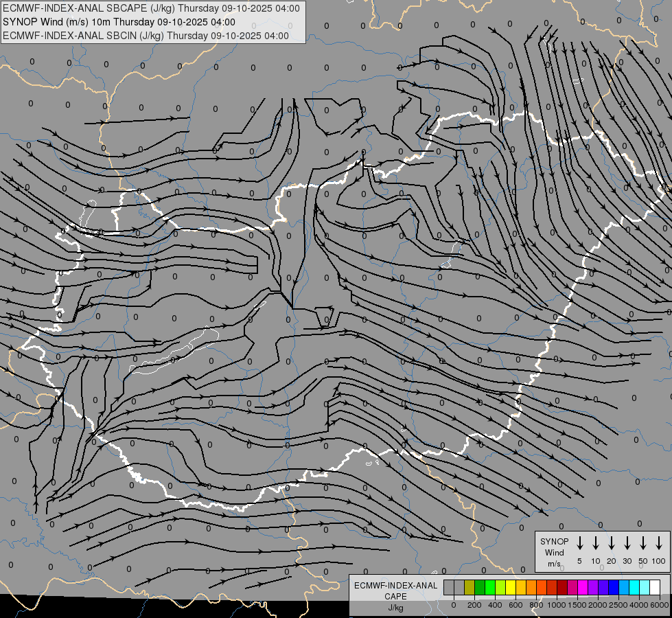
Task: Click the 10 m/s wind arrow in legend
Action: [595, 542]
